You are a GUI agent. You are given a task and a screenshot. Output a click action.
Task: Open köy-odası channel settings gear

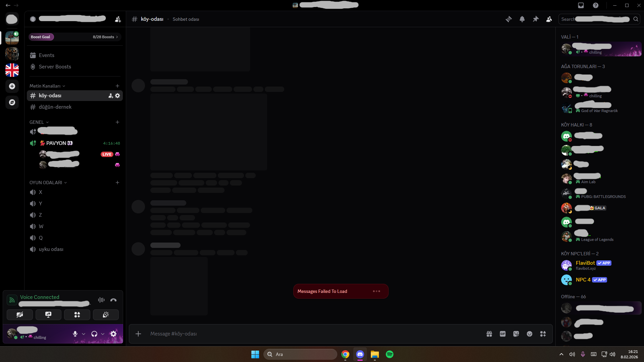[117, 96]
